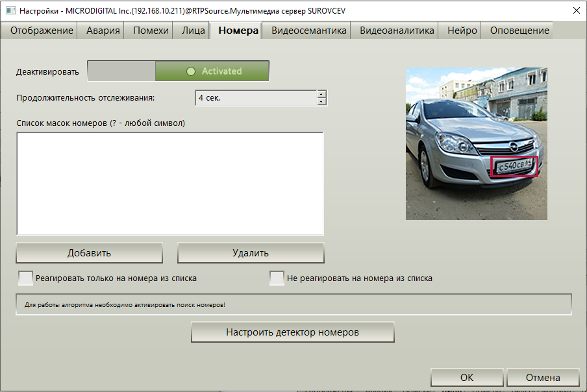Screen dimensions: 587x392
Task: Confirm settings with the OK button
Action: [x=467, y=378]
